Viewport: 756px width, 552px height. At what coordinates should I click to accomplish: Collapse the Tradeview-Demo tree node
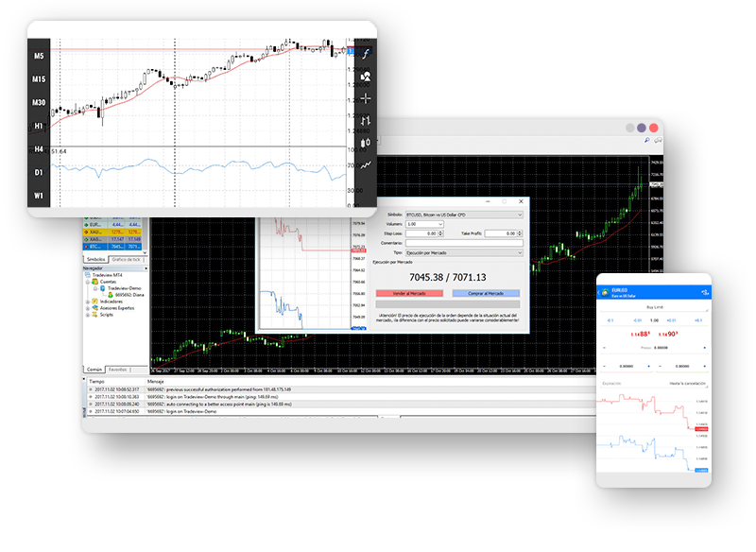pos(95,288)
